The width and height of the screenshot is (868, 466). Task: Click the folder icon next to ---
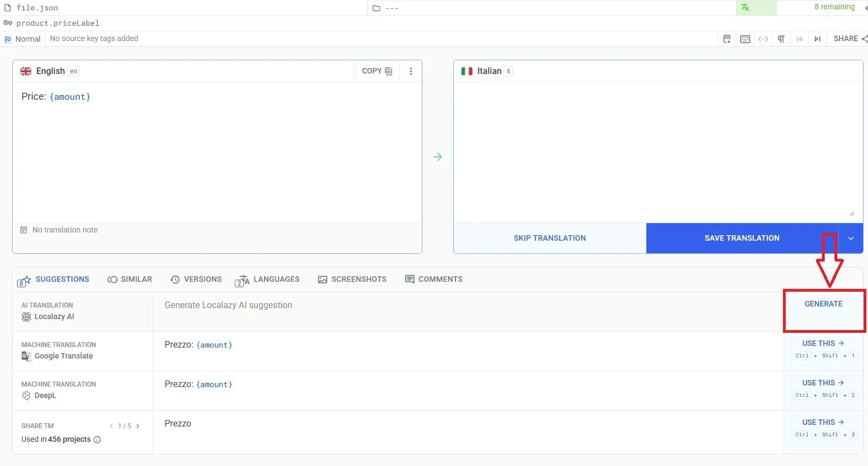(x=376, y=8)
